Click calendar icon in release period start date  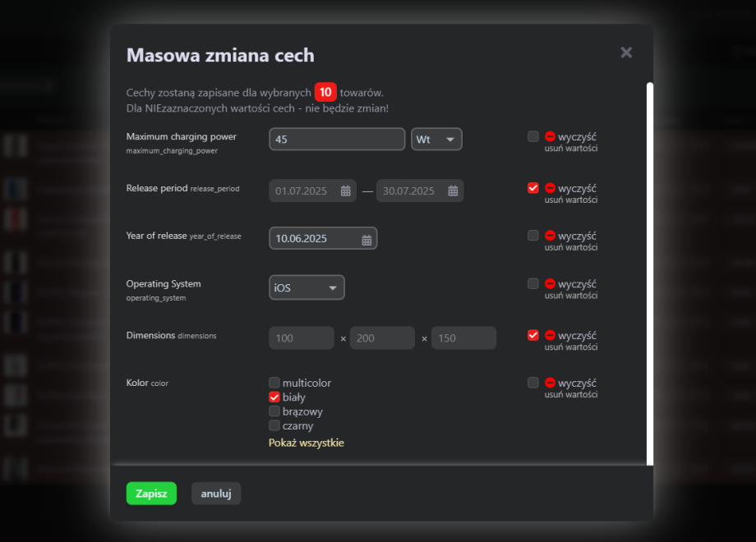pyautogui.click(x=345, y=191)
